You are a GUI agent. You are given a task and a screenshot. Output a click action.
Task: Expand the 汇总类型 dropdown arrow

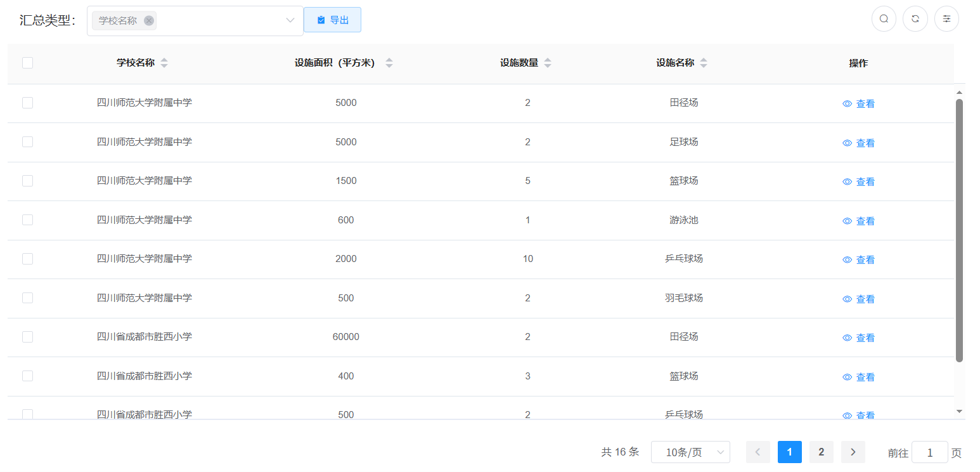coord(290,20)
